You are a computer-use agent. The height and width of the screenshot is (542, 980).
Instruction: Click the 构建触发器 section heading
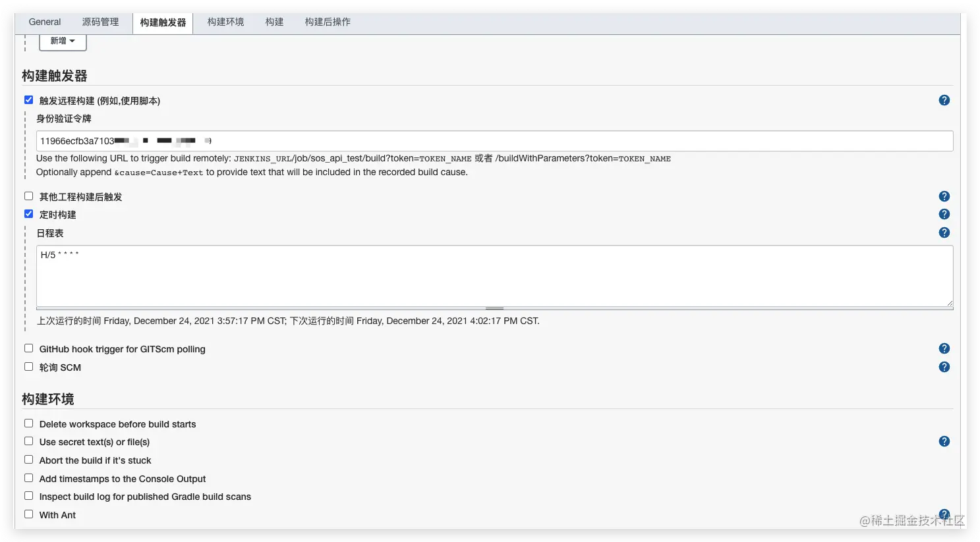tap(55, 76)
